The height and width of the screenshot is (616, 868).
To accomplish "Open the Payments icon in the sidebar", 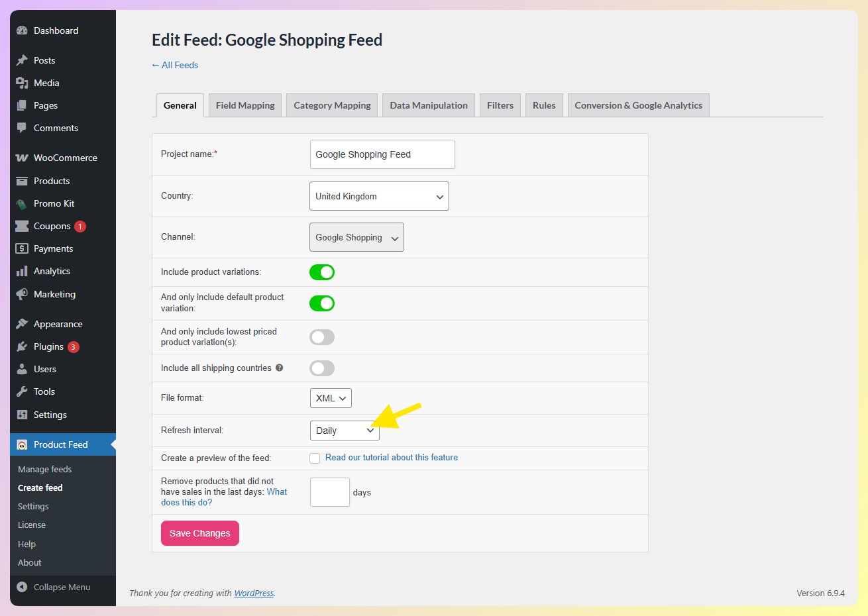I will click(22, 248).
